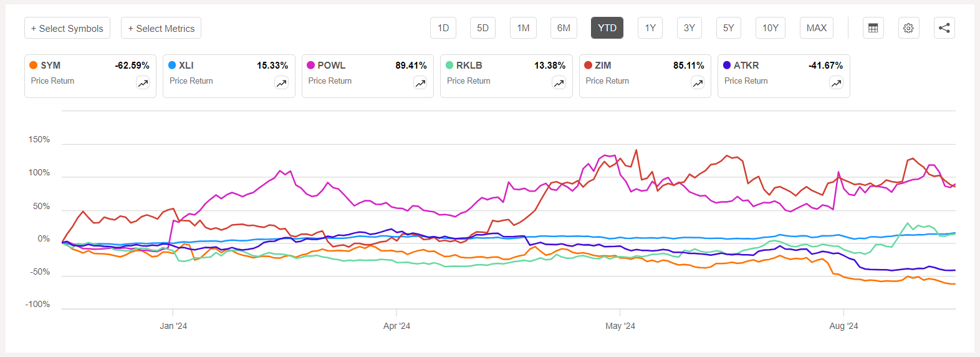Click the trend chart icon on RKLB card
Viewport: 980px width, 357px height.
[559, 83]
